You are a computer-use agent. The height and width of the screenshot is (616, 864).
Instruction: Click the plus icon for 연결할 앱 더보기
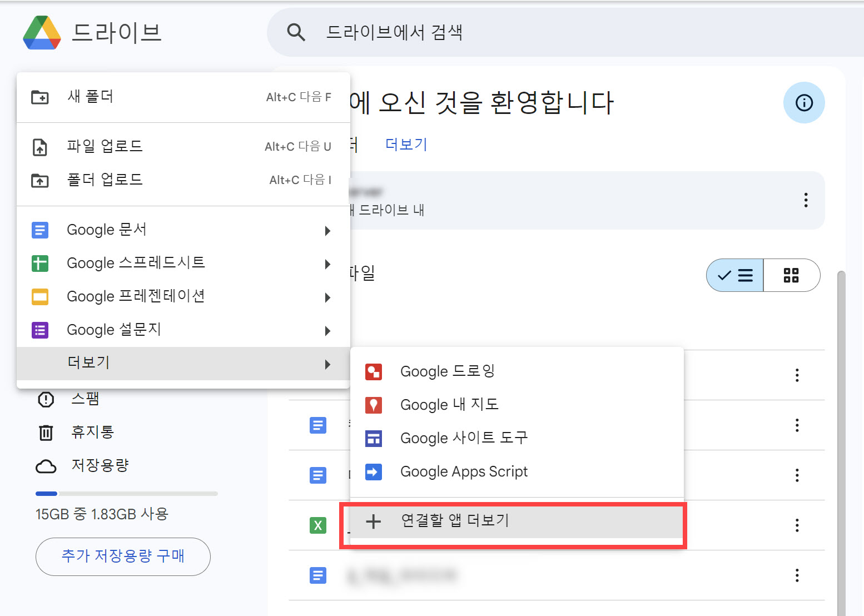[x=373, y=521]
